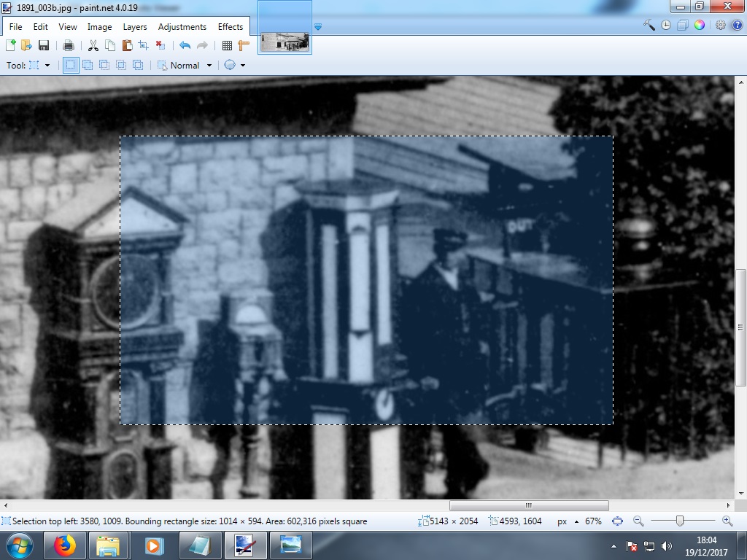Screen dimensions: 747x560
Task: Select the Cut (scissors) icon
Action: [93, 44]
